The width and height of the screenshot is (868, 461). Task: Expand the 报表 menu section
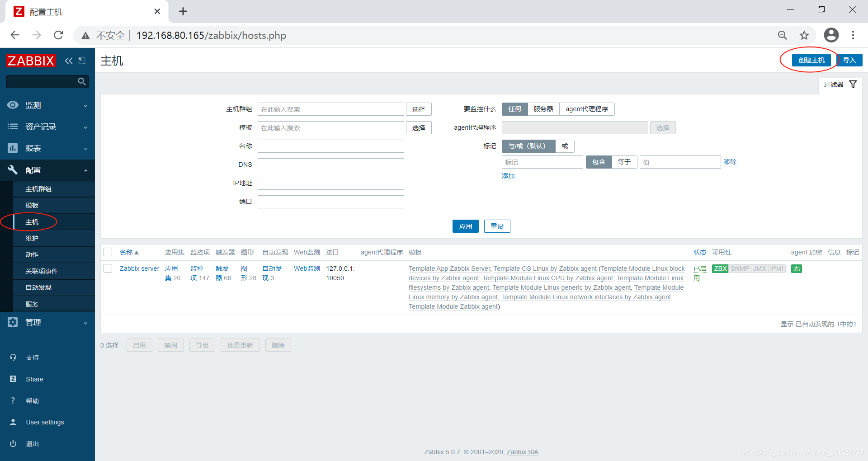(x=47, y=148)
